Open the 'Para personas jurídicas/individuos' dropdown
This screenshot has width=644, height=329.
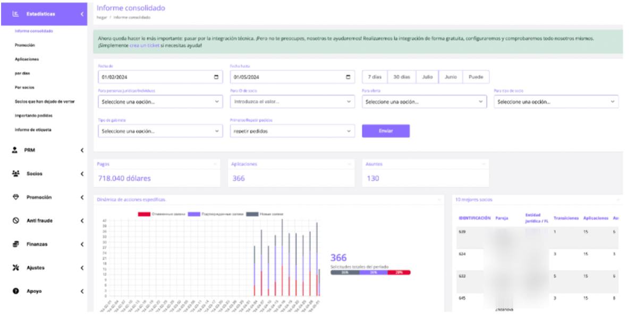[x=160, y=101]
